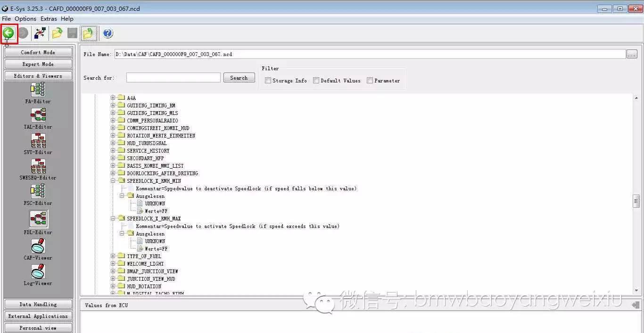The height and width of the screenshot is (333, 644).
Task: Expand the CDMM_PERSONALRADIO node
Action: coord(113,121)
